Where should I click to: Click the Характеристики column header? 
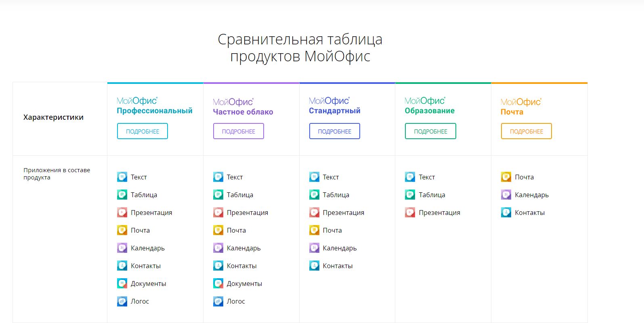click(53, 117)
